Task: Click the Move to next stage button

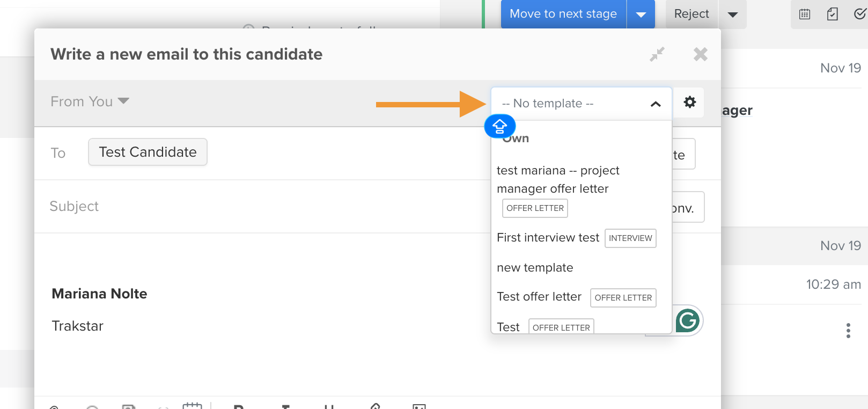Action: pos(563,14)
